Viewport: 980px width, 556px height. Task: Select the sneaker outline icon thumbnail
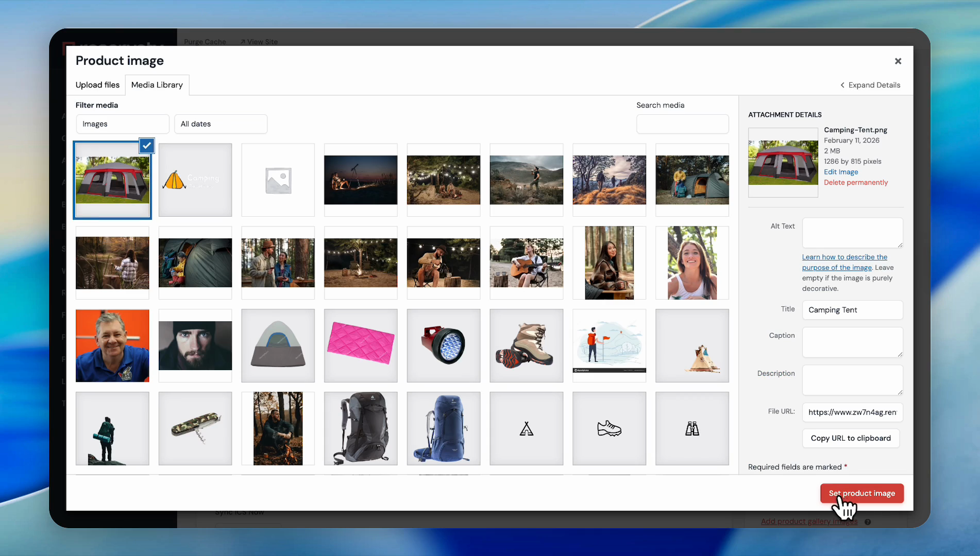610,429
